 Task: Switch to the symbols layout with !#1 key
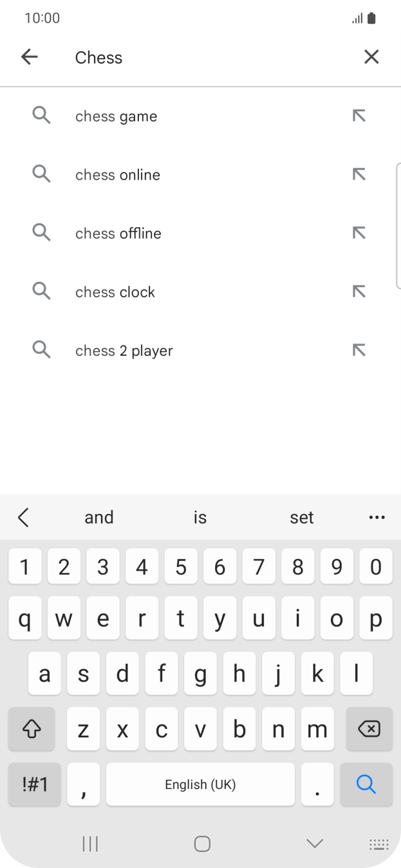point(32,784)
